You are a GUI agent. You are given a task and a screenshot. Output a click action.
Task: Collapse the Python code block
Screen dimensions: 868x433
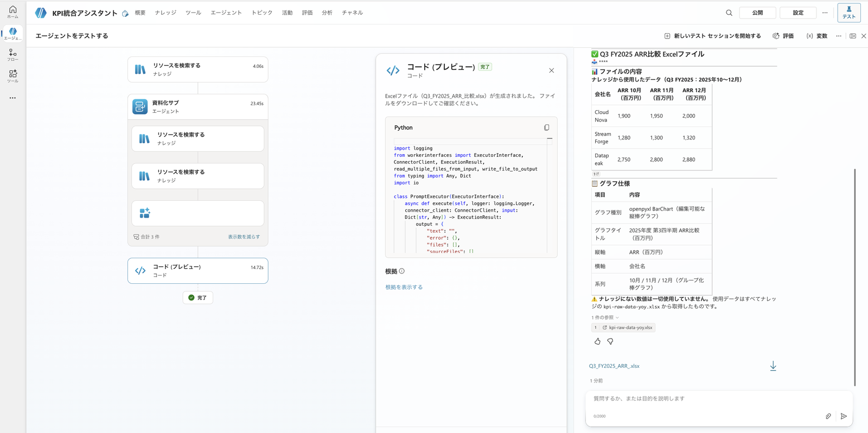point(550,139)
